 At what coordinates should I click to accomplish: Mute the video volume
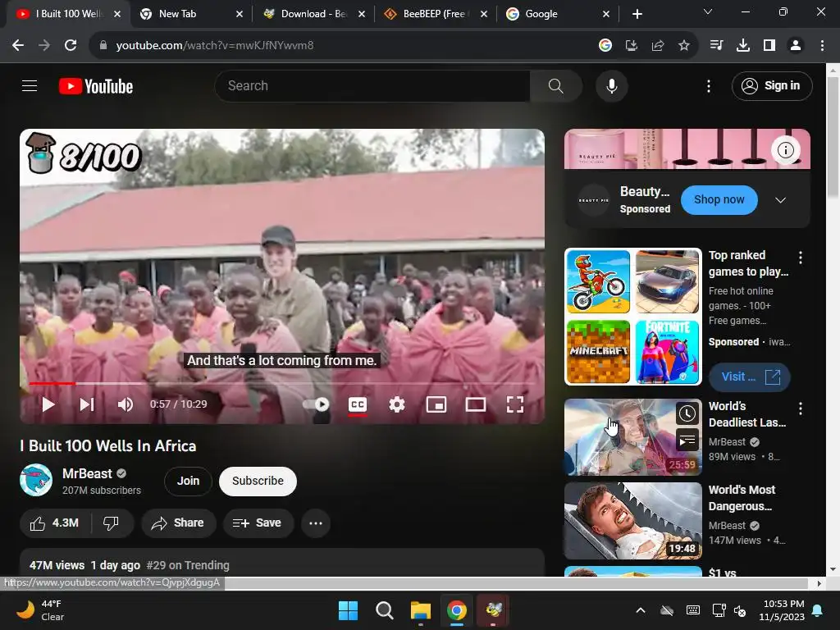pos(126,404)
